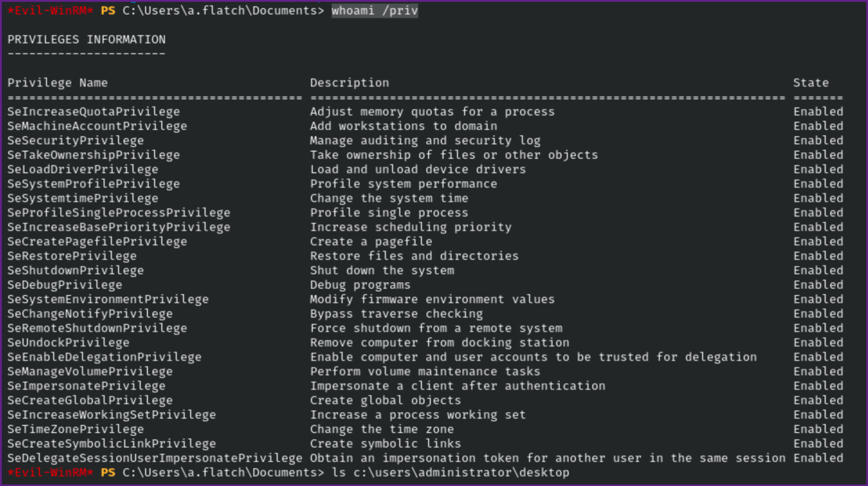The width and height of the screenshot is (868, 486).
Task: Click the SeDebugPrivilege entry
Action: click(x=65, y=285)
